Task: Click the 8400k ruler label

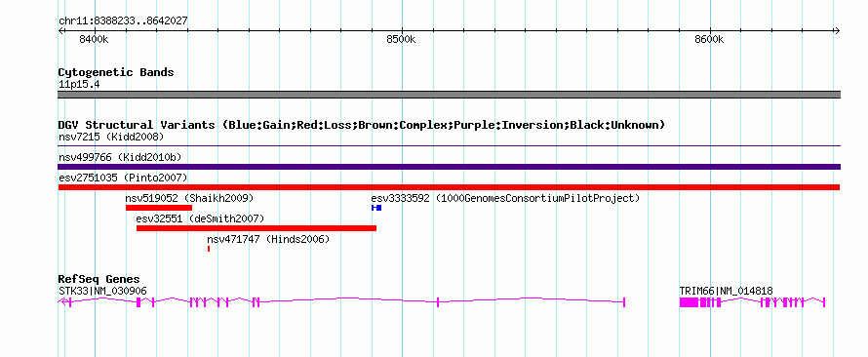Action: (94, 40)
